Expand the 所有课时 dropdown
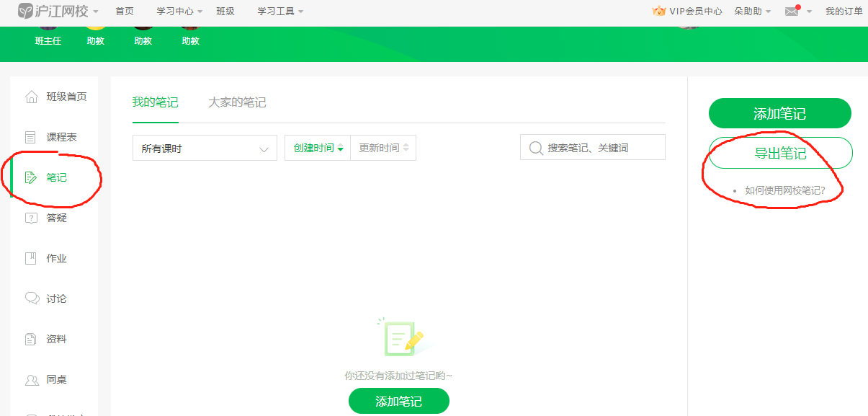Image resolution: width=868 pixels, height=416 pixels. [205, 149]
